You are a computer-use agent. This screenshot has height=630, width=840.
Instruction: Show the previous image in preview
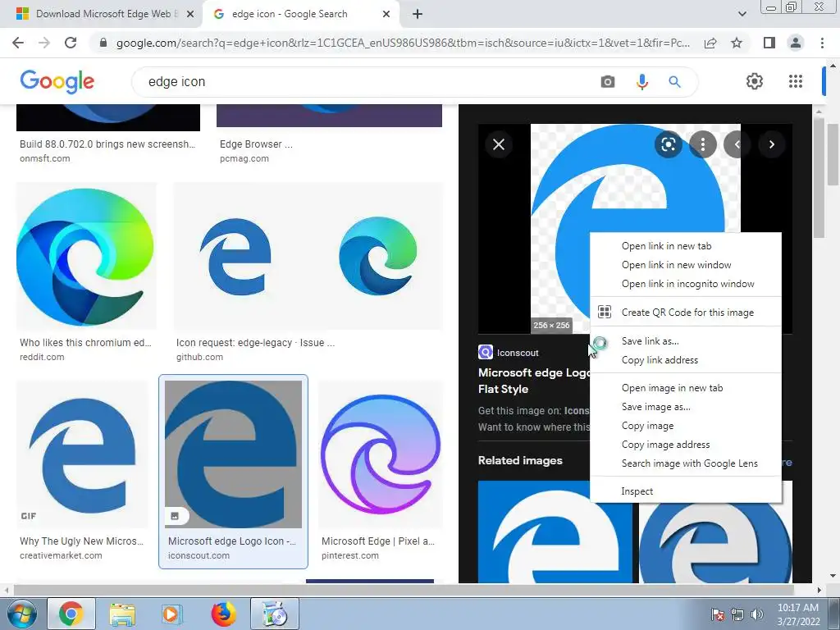click(x=737, y=144)
